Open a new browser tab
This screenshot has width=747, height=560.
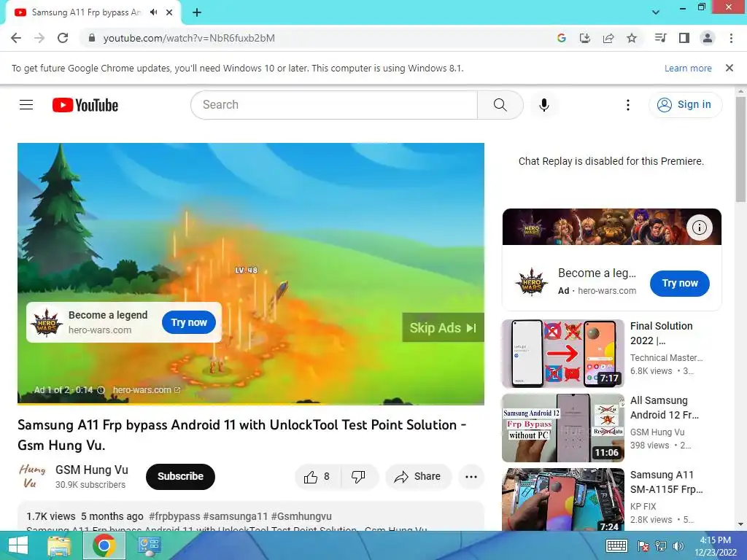(x=197, y=12)
